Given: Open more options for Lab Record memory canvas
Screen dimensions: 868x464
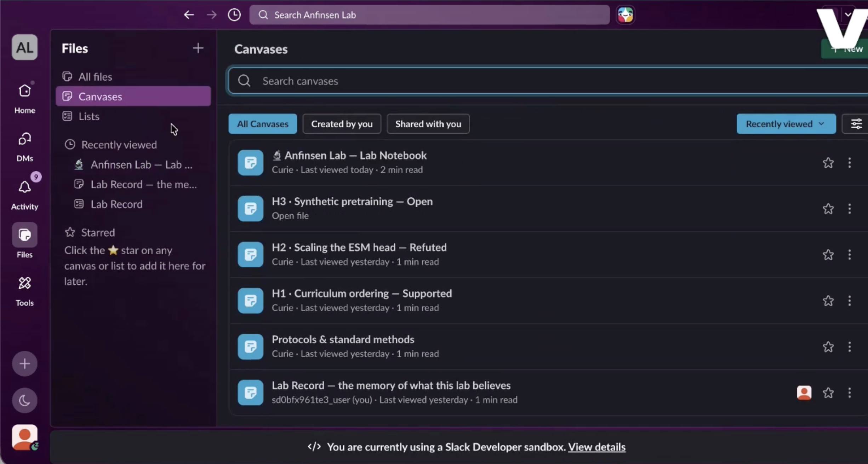Looking at the screenshot, I should pyautogui.click(x=849, y=393).
